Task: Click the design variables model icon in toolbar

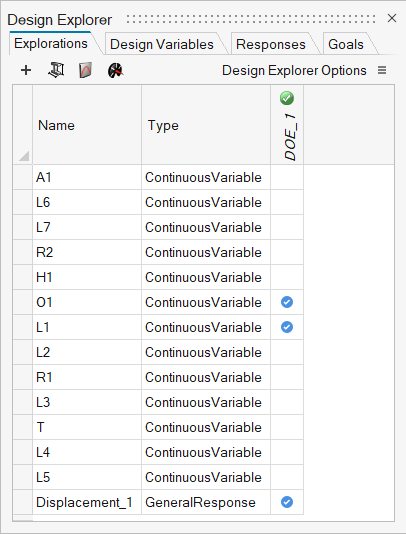Action: point(56,70)
